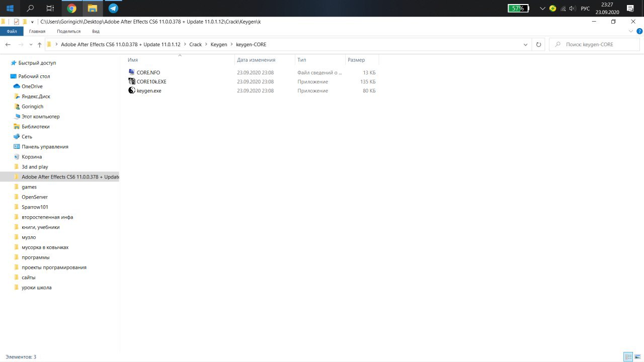Open the Вид ribbon tab

point(96,31)
